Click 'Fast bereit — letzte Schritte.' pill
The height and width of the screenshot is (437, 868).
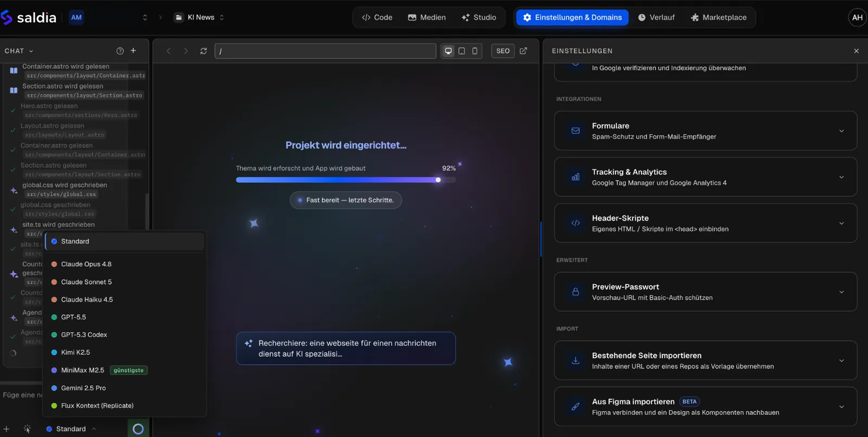(346, 200)
